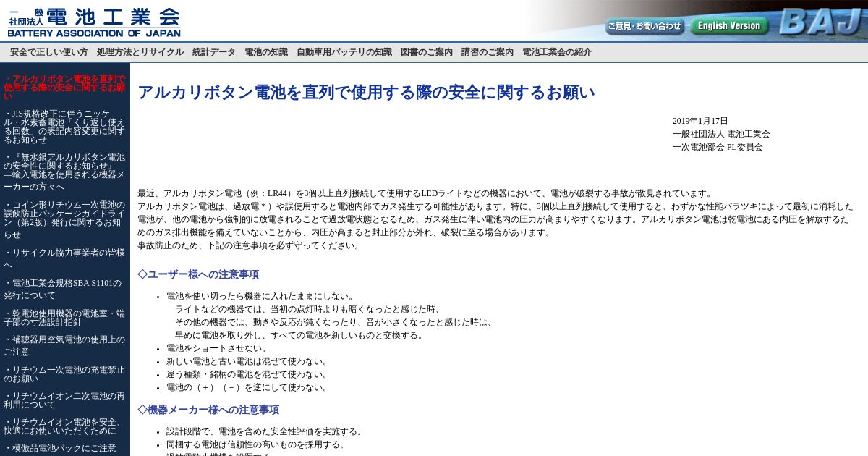Screen dimensions: 868x456
Task: Click the sentence 事故防止のため、下記の注意事項を必ず守ってください。
Action: pyautogui.click(x=249, y=245)
